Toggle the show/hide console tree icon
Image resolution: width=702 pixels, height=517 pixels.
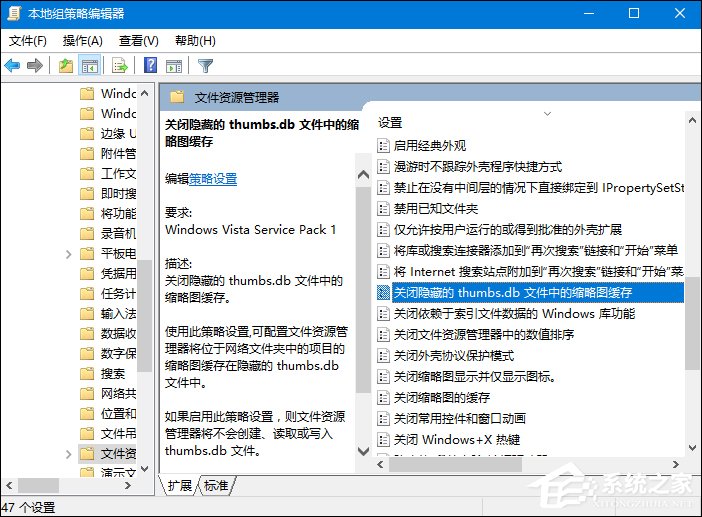pyautogui.click(x=90, y=66)
